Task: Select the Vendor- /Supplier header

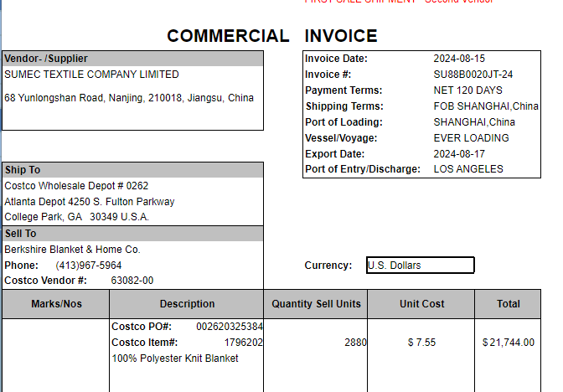Action: tap(133, 59)
